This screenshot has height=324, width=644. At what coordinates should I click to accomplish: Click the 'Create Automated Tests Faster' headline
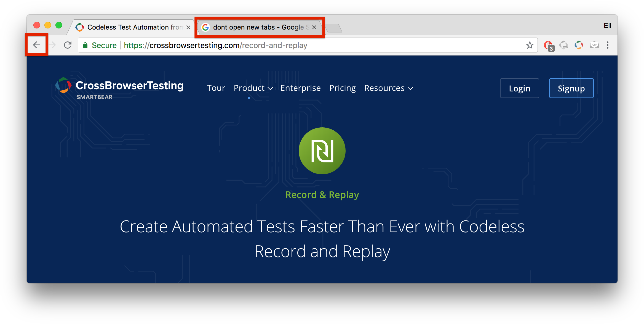(322, 239)
